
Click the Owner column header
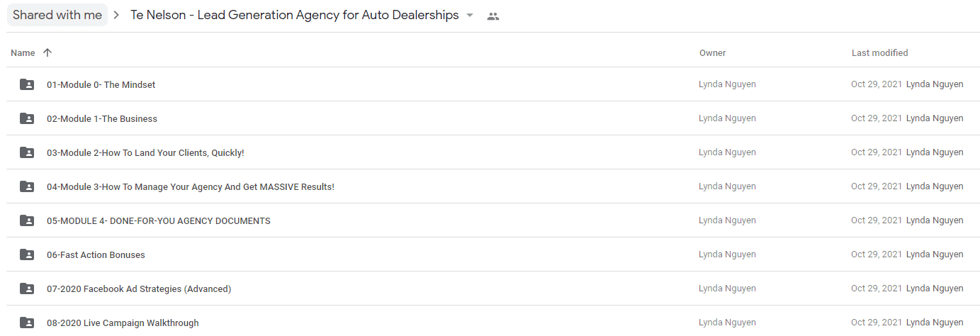pos(712,52)
